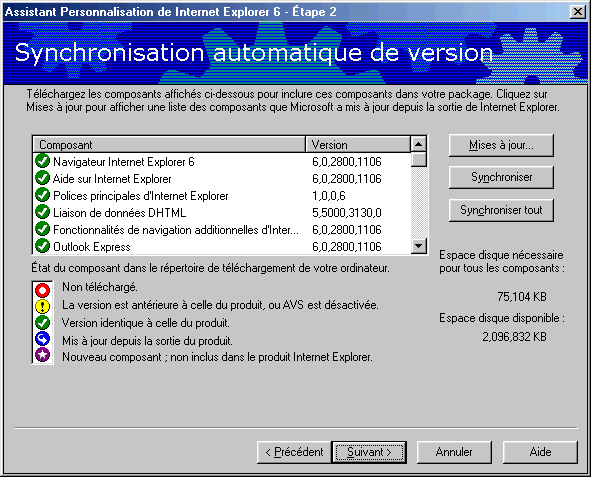This screenshot has height=477, width=591.
Task: Click purple star Nouveau composant icon
Action: (x=42, y=355)
